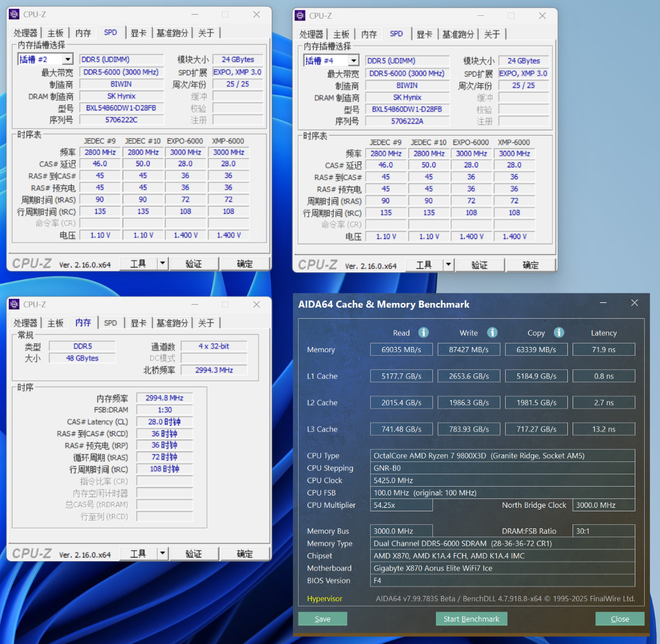
Task: Click the Memory Read value 69035 MB/s
Action: [x=401, y=349]
